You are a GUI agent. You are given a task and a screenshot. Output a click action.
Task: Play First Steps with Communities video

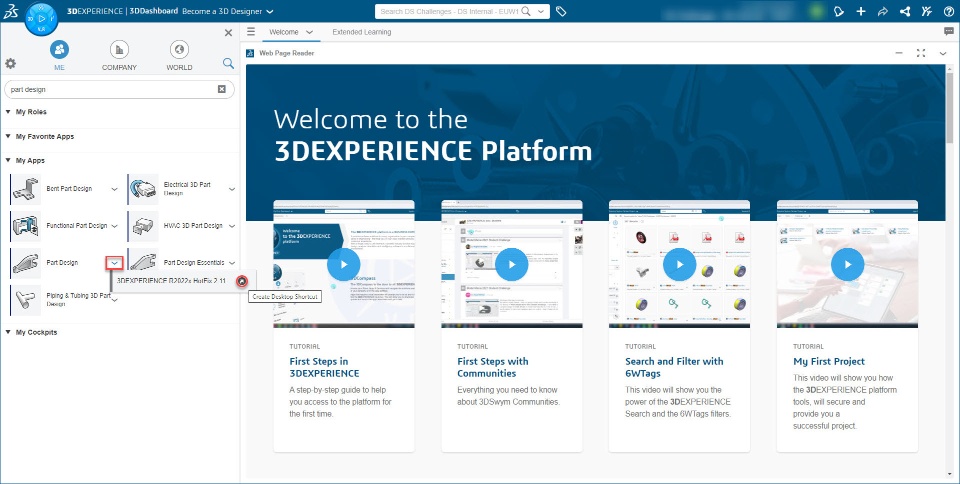click(511, 264)
